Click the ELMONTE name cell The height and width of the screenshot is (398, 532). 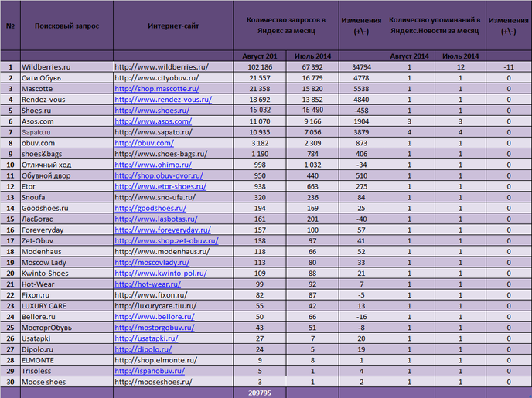point(66,360)
